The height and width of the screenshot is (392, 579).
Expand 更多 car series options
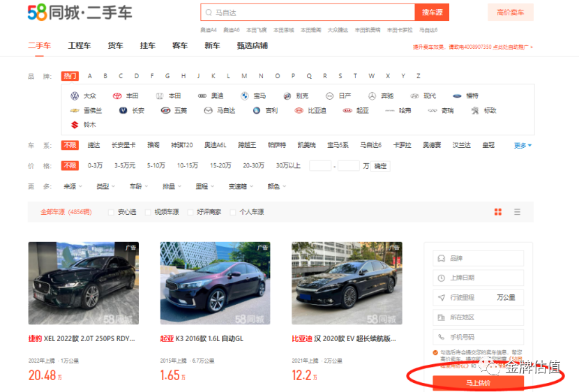point(522,146)
